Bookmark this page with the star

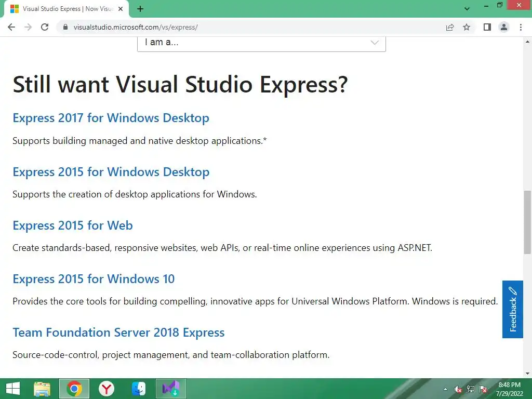[467, 27]
